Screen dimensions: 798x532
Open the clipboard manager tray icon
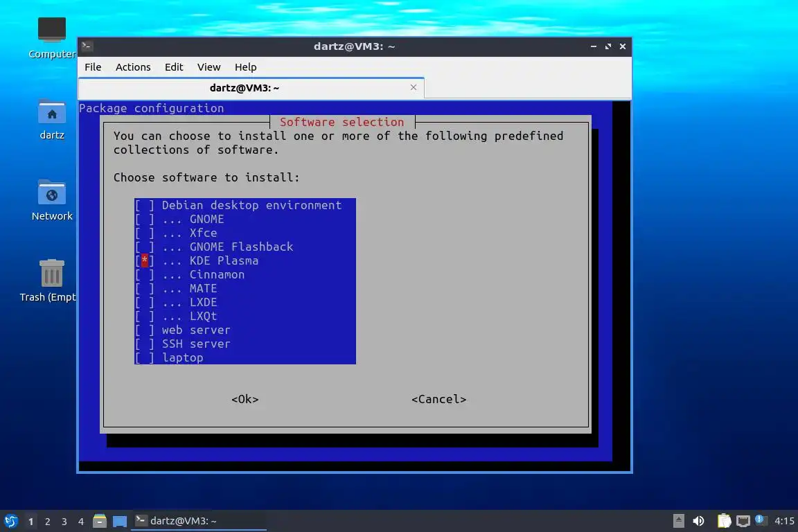tap(724, 521)
